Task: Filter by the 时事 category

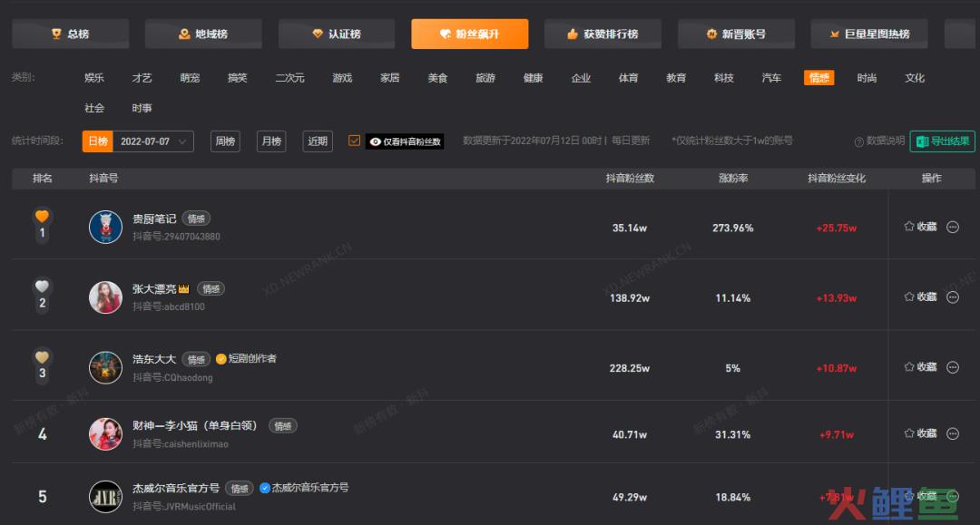Action: (x=142, y=108)
